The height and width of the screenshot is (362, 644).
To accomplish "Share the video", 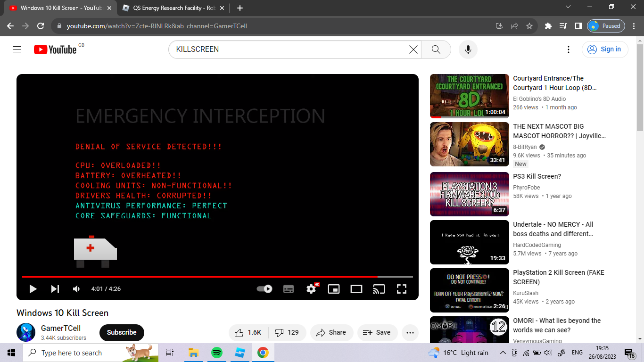I will click(331, 332).
